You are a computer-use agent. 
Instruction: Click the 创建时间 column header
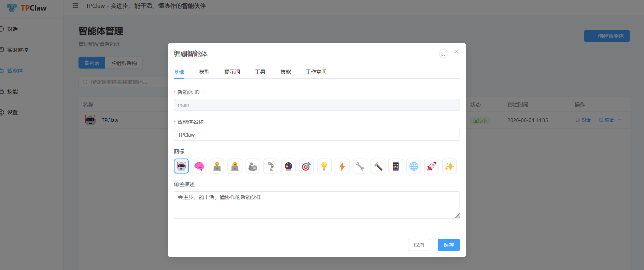click(518, 104)
